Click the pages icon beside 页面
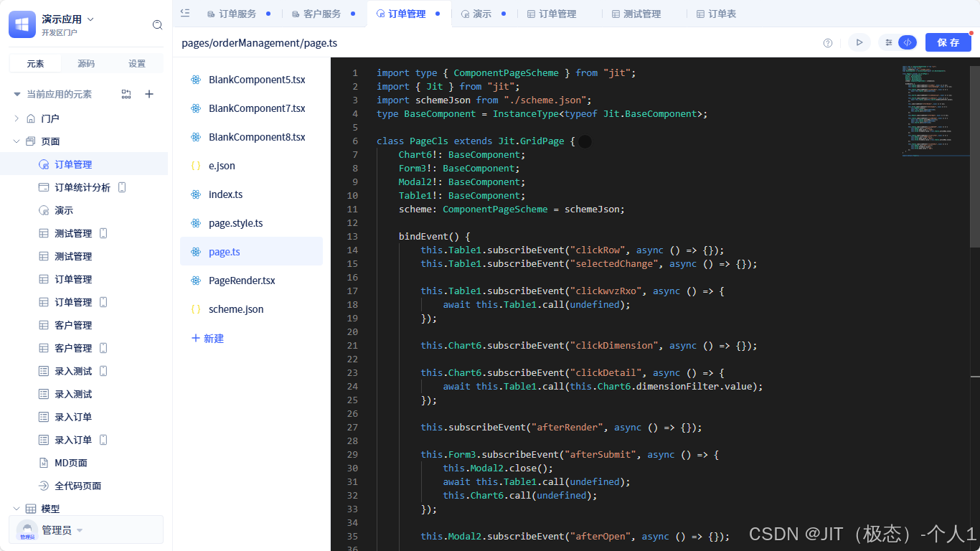This screenshot has width=980, height=551. pos(31,141)
